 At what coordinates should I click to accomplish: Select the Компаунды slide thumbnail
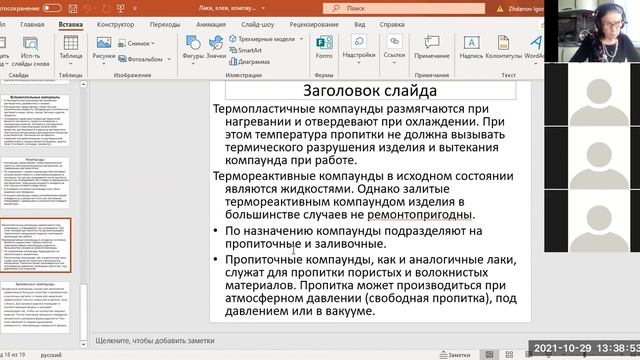(x=35, y=182)
